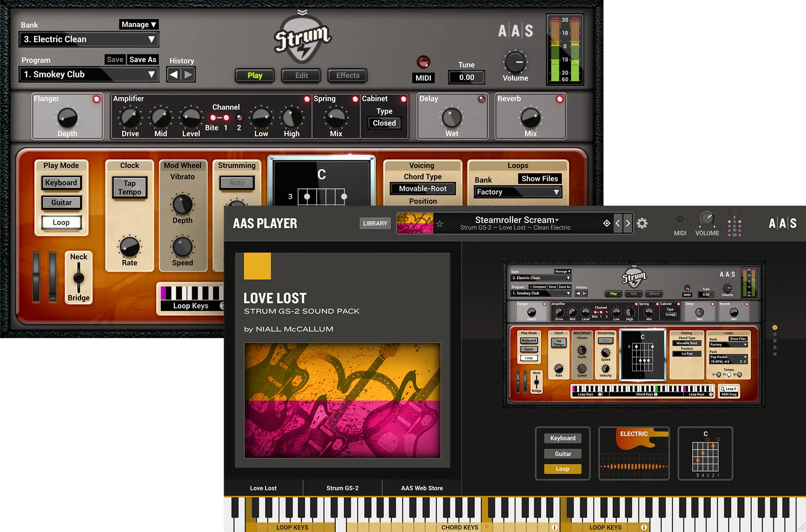Screen dimensions: 806x532
Task: Click the red MIDI indicator in Strum
Action: point(423,62)
